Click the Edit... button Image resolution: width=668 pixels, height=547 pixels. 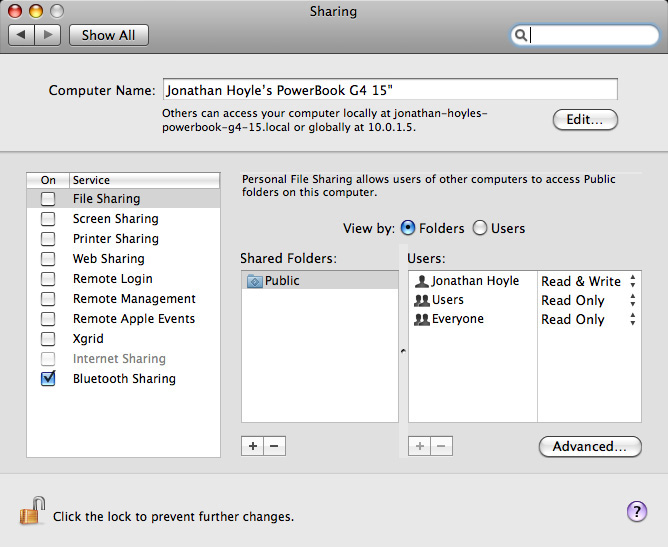pyautogui.click(x=585, y=119)
